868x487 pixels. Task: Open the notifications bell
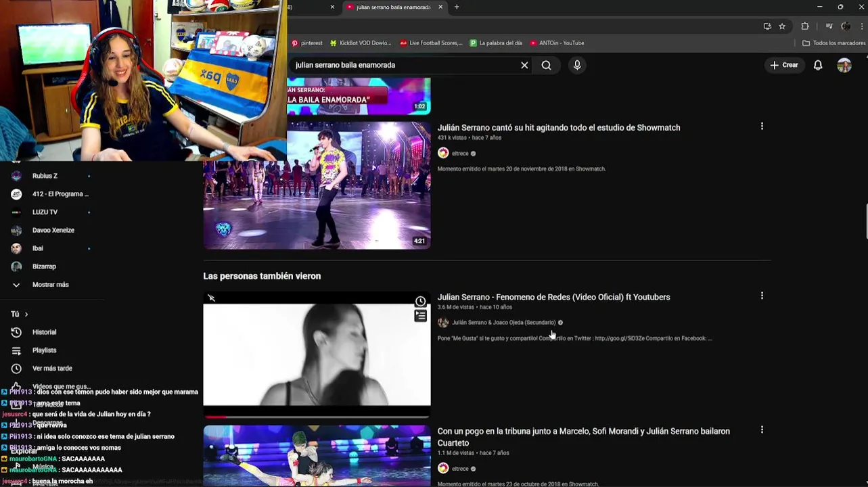(818, 65)
